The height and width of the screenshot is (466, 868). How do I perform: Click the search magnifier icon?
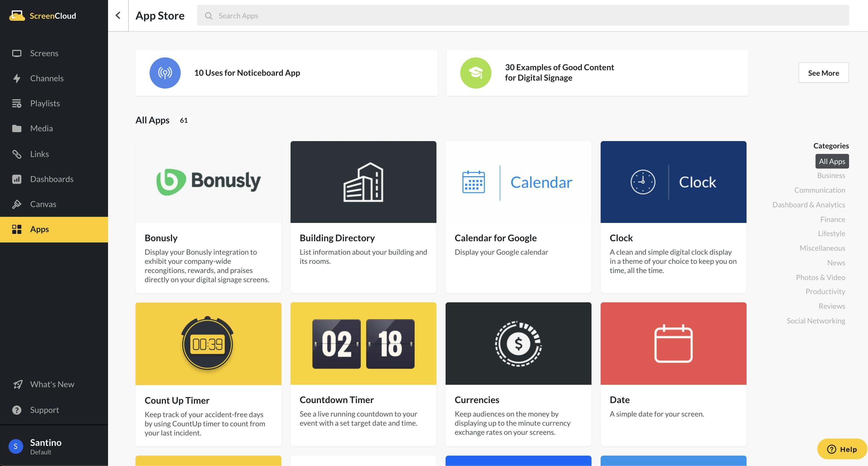tap(208, 16)
